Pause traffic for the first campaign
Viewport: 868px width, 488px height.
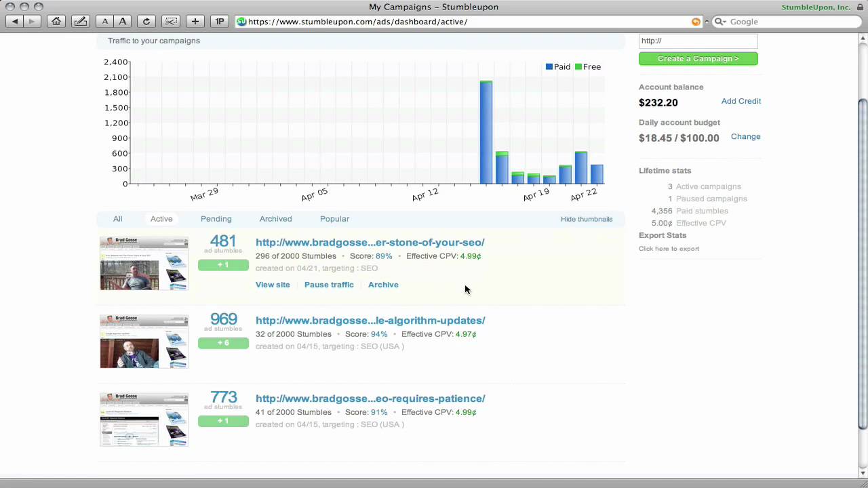(329, 285)
